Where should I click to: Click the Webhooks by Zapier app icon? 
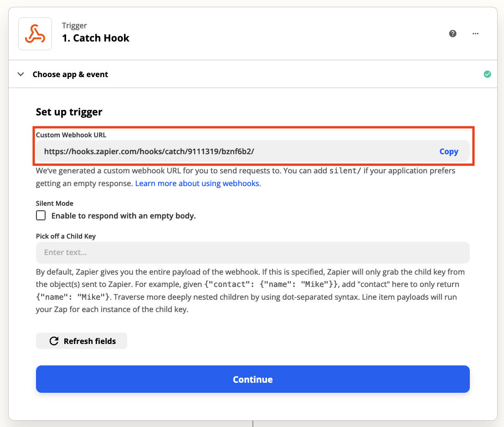click(x=35, y=34)
